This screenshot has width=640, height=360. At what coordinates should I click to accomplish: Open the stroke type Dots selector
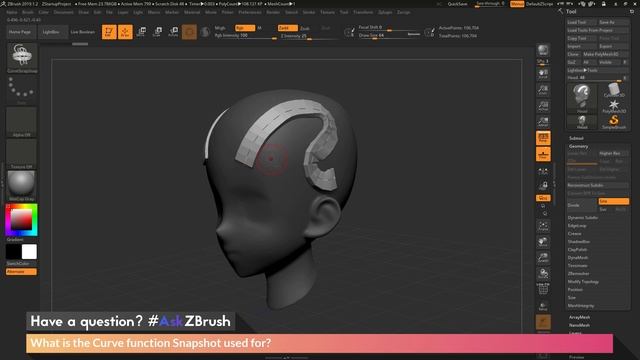[22, 90]
